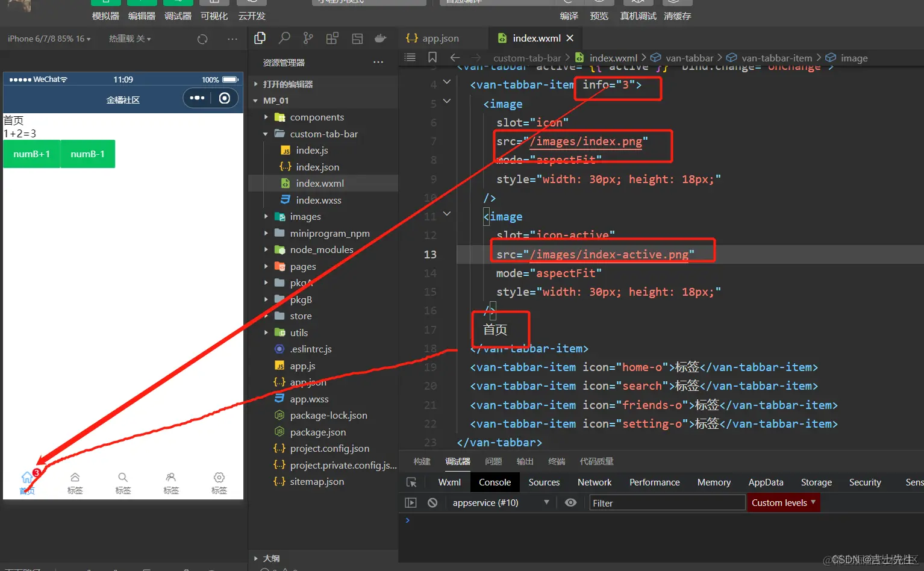Open resource manager more actions ellipsis

point(378,62)
